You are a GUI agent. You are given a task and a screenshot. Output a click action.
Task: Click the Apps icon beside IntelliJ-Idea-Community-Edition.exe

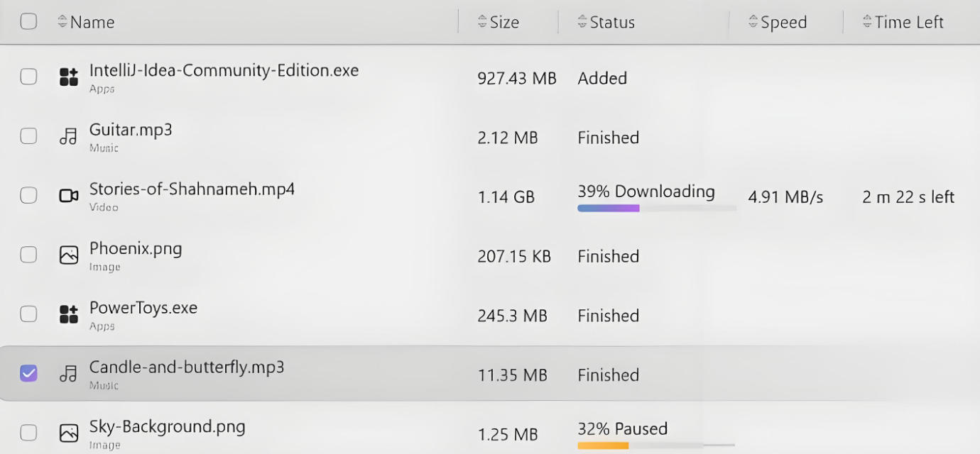68,76
